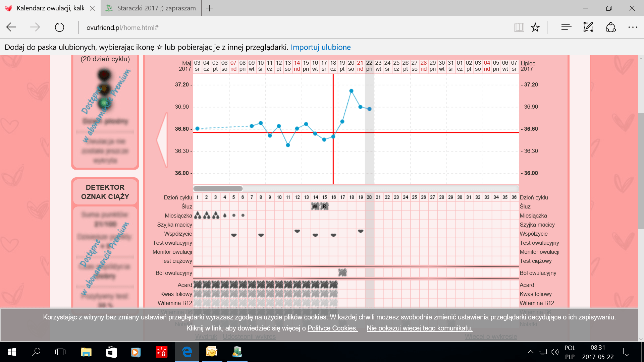The width and height of the screenshot is (644, 362).
Task: Click Importuj ulubione link
Action: pos(321,47)
